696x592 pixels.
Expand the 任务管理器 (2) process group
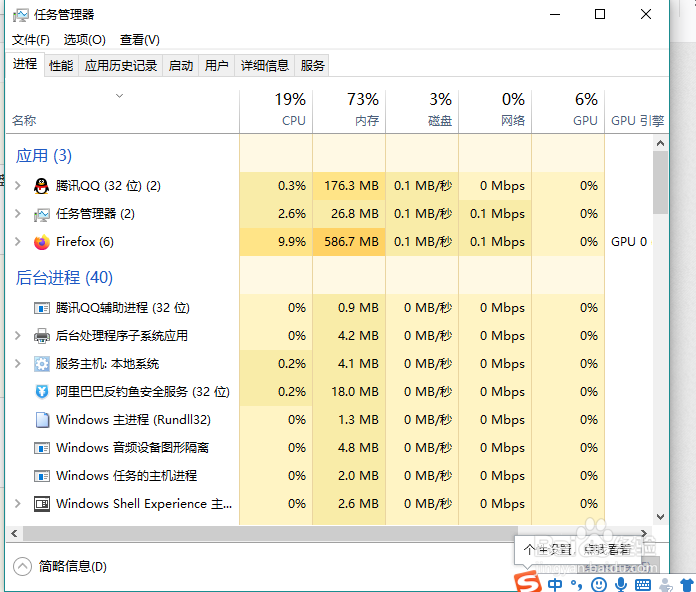pos(17,214)
